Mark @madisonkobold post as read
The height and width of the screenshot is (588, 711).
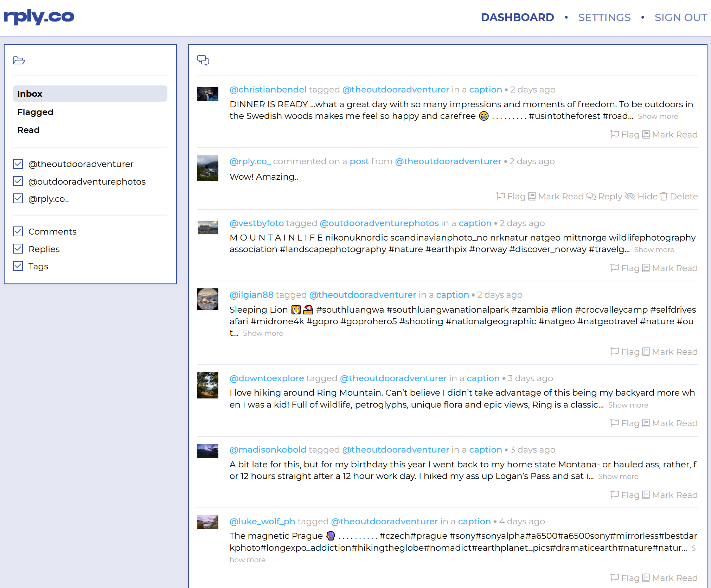point(670,495)
